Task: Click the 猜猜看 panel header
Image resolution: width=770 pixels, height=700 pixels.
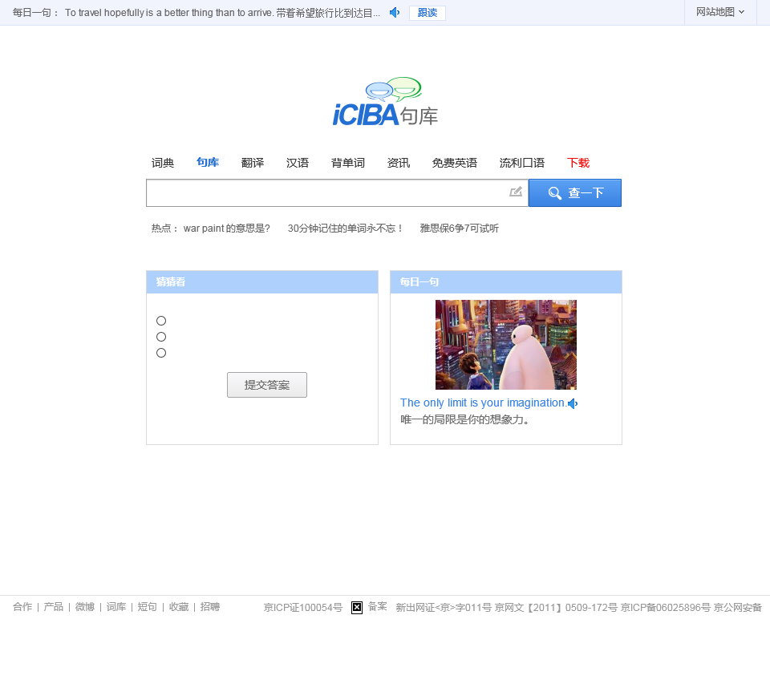Action: 262,281
